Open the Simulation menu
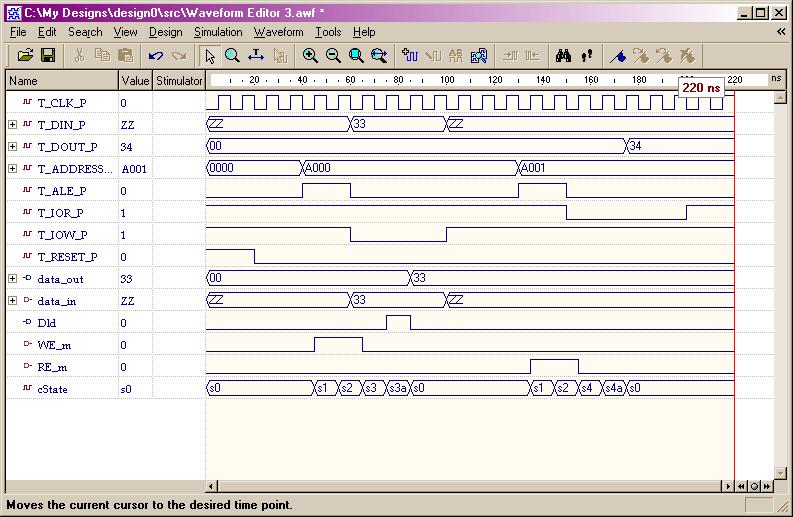This screenshot has width=793, height=517. (x=218, y=32)
